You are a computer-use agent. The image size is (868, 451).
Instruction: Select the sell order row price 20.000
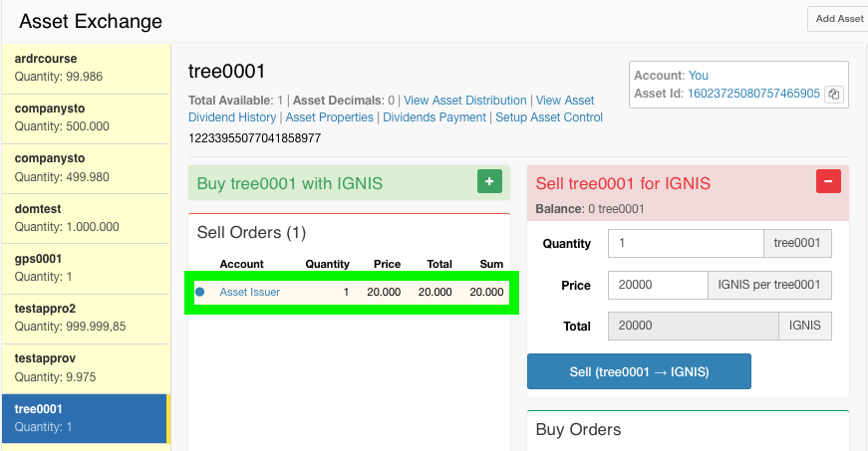(x=387, y=292)
